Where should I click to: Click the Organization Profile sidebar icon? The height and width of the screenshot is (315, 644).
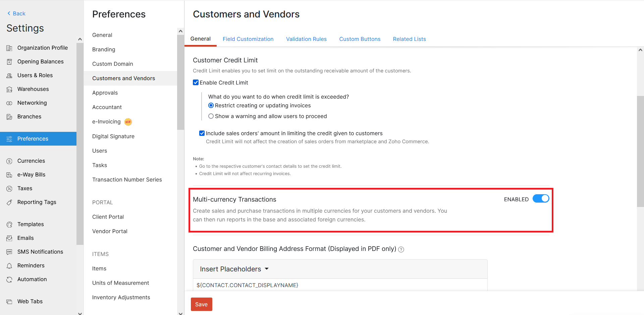point(9,48)
